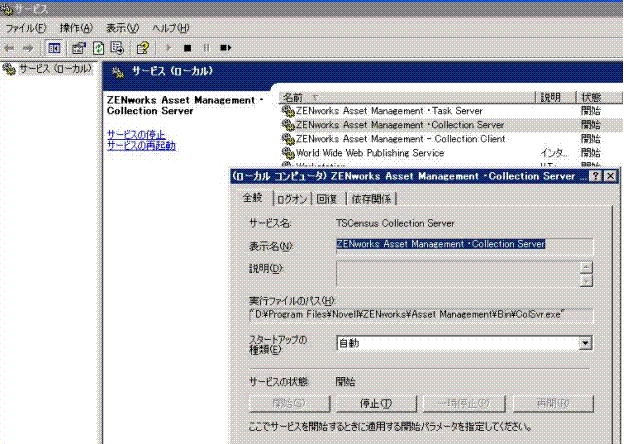Open the 操作(A) menu
Viewport: 640px width, 444px height.
tap(76, 28)
